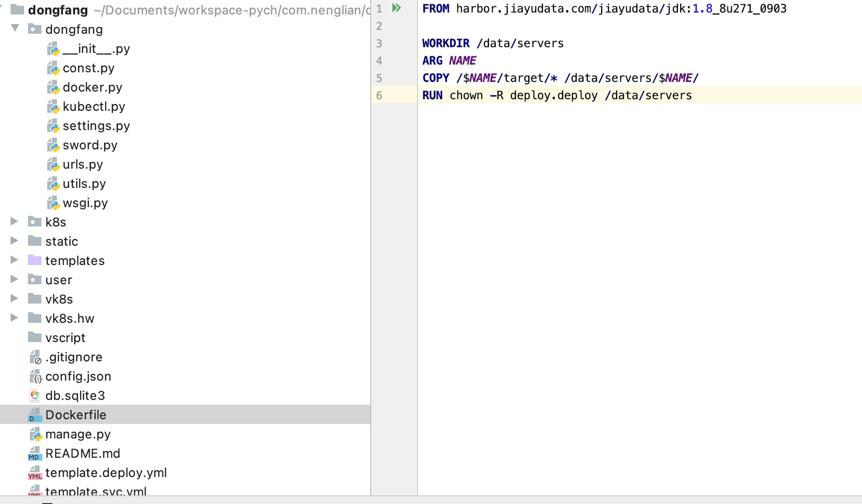Select settings.py in the project tree
862x504 pixels.
pos(185,126)
